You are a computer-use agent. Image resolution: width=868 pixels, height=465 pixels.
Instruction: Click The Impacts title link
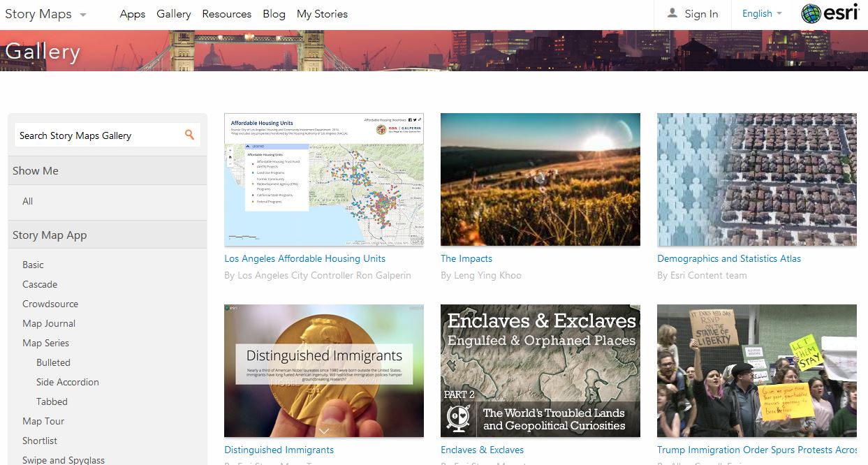click(466, 258)
